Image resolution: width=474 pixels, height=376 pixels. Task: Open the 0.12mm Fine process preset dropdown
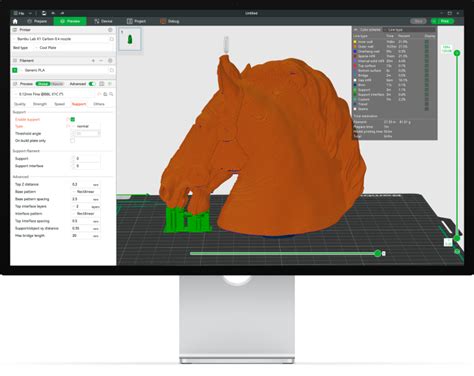coord(55,94)
